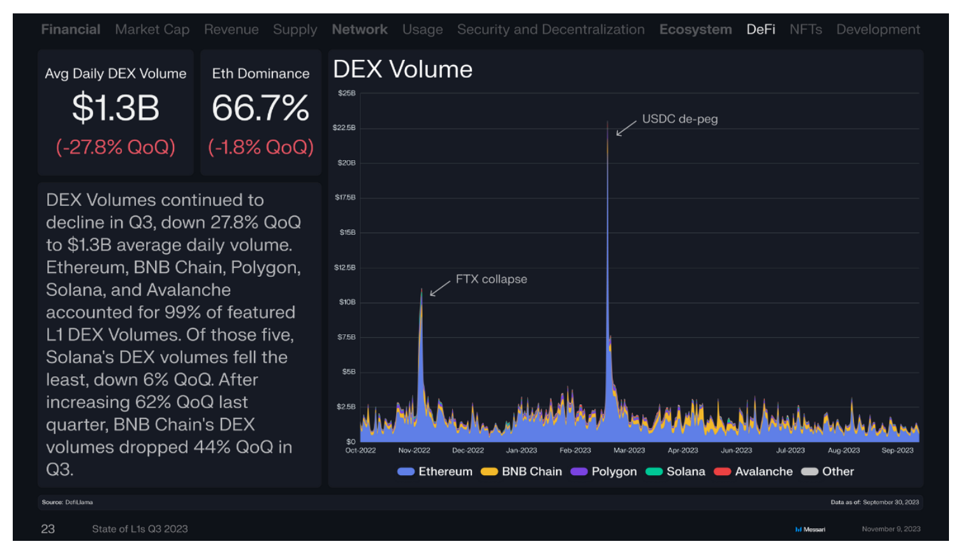963x560 pixels.
Task: Click the November 9, 2023 date
Action: [x=891, y=529]
